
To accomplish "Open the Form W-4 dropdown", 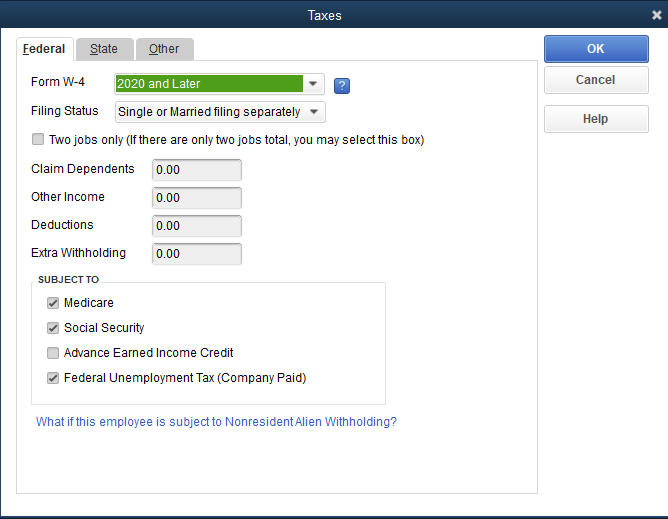I will (x=314, y=84).
